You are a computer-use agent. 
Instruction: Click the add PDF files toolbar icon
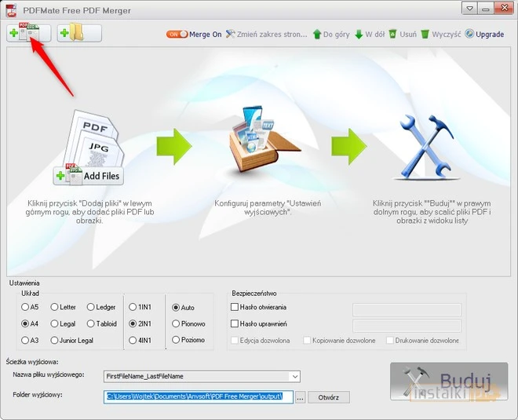click(x=28, y=33)
